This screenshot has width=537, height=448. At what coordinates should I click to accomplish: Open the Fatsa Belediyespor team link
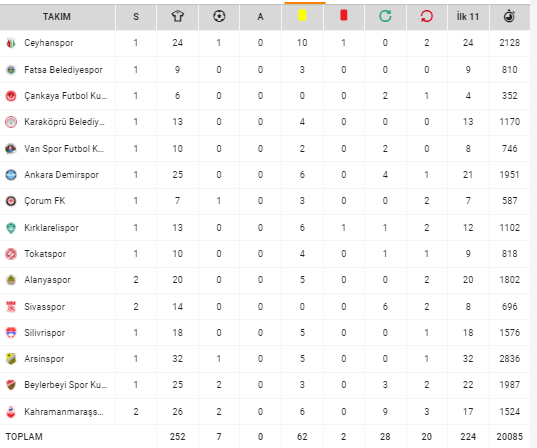[63, 70]
